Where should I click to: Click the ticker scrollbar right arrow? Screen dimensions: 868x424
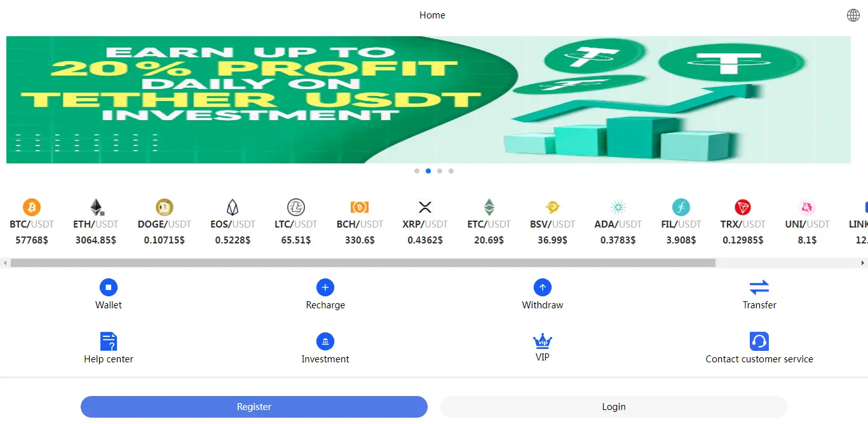[863, 263]
